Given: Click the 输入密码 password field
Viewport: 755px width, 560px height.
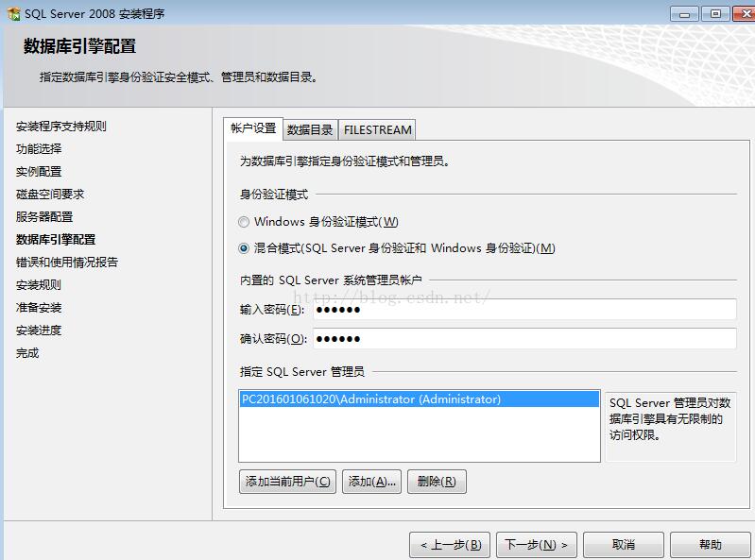Looking at the screenshot, I should tap(524, 310).
